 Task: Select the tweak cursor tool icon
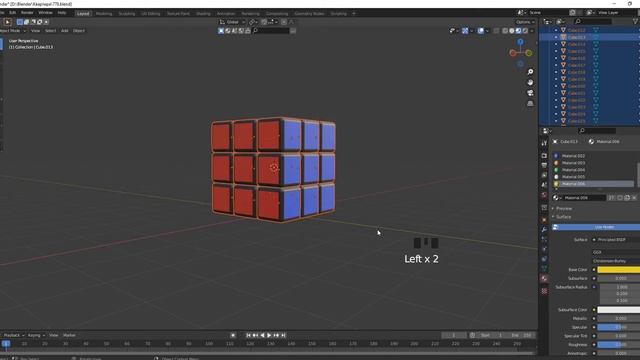(x=7, y=22)
